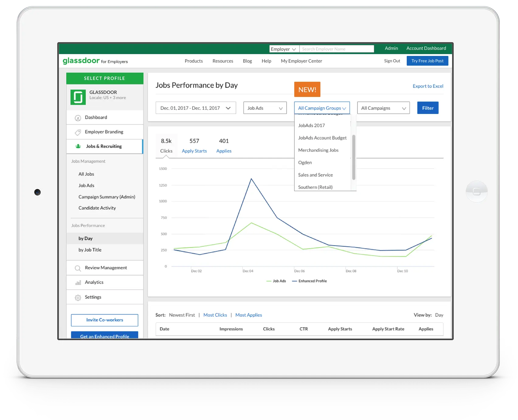Switch to the Applies tab
518x420 pixels.
click(224, 146)
